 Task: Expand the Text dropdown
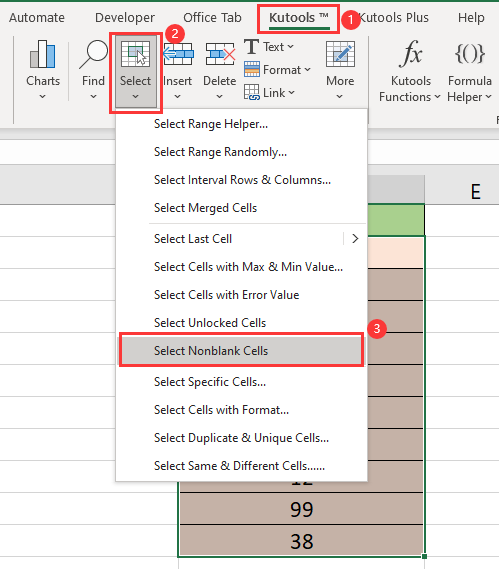pyautogui.click(x=269, y=47)
